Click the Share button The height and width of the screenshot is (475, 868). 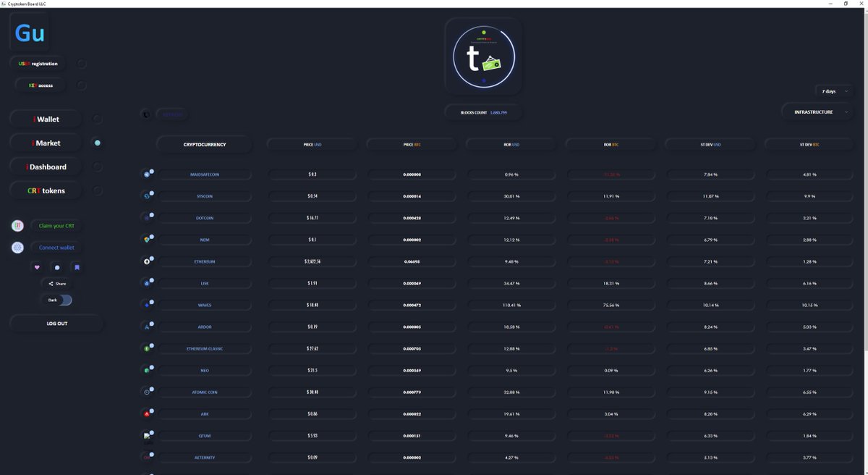click(57, 284)
